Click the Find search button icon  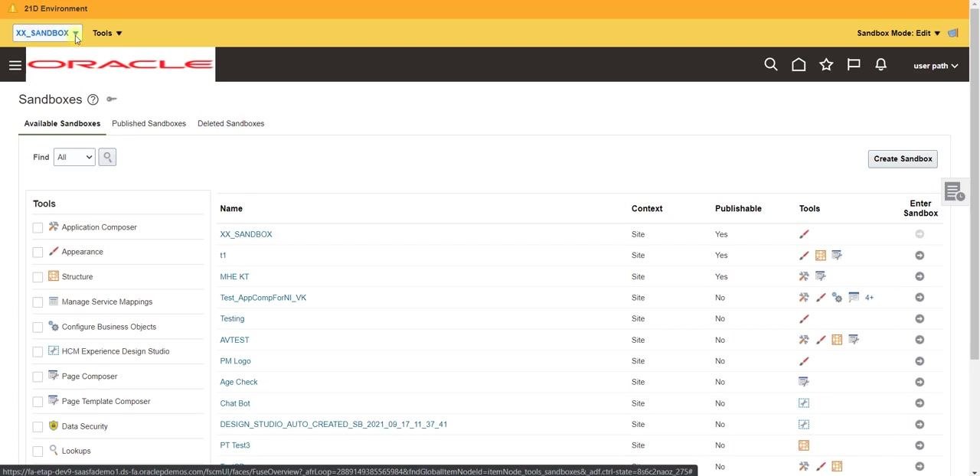107,157
